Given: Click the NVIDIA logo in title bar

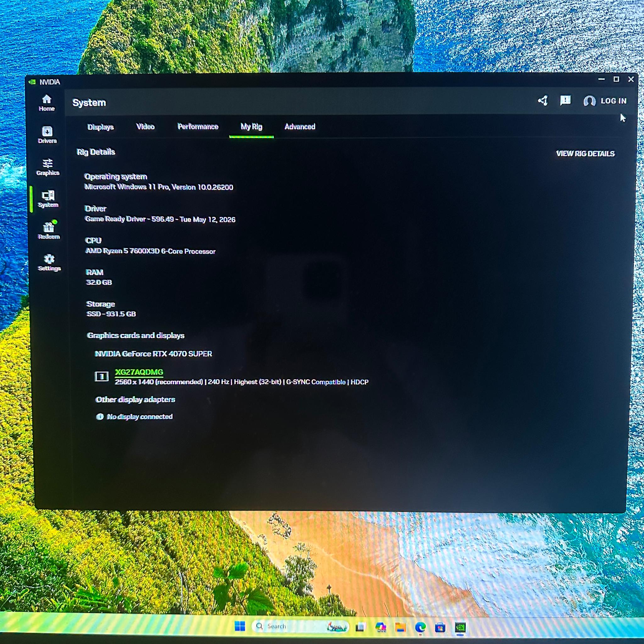Looking at the screenshot, I should click(x=32, y=82).
